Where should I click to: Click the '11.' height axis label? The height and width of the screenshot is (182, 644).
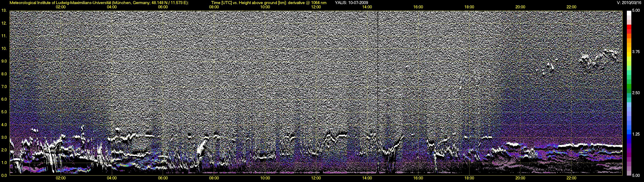(x=4, y=36)
